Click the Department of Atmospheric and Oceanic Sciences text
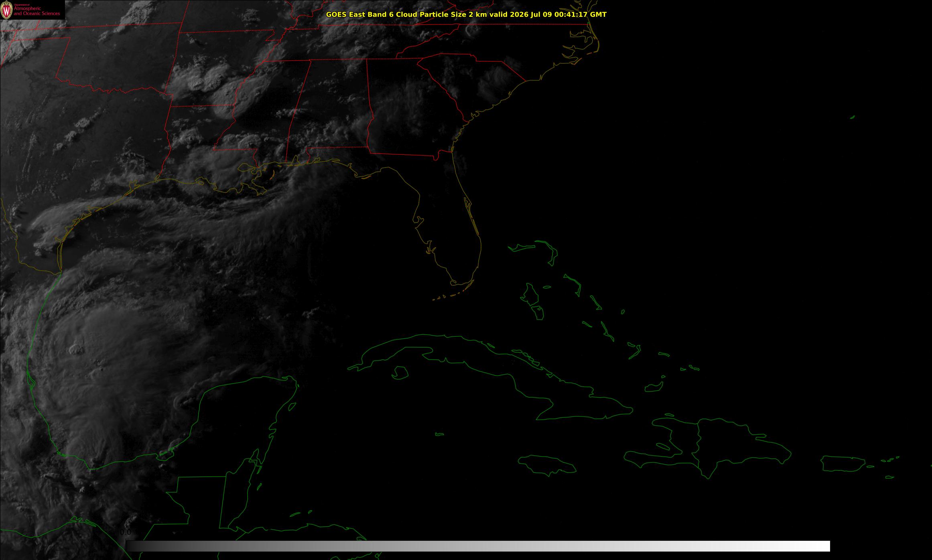The height and width of the screenshot is (560, 932). pos(37,10)
